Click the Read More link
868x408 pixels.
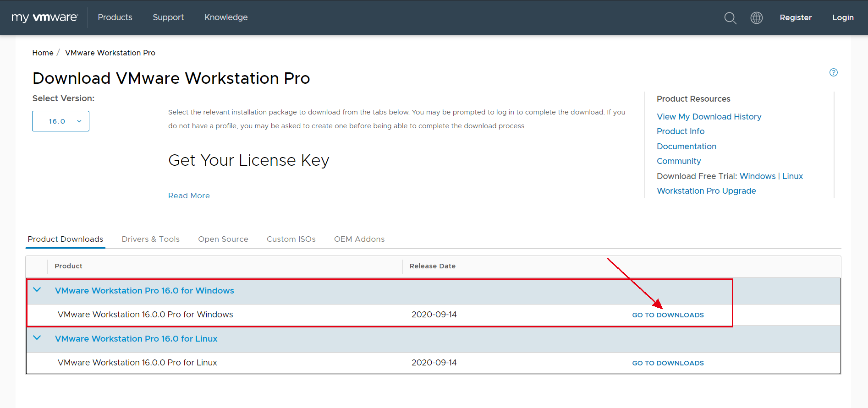tap(189, 196)
